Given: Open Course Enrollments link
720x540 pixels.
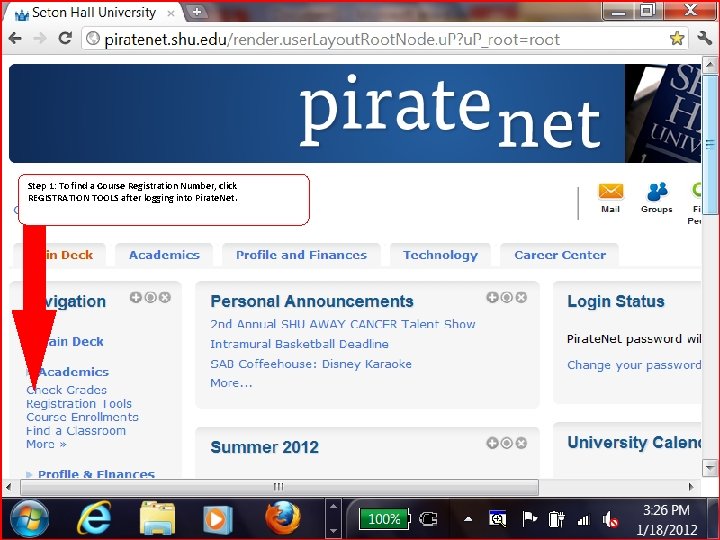Looking at the screenshot, I should pyautogui.click(x=82, y=417).
